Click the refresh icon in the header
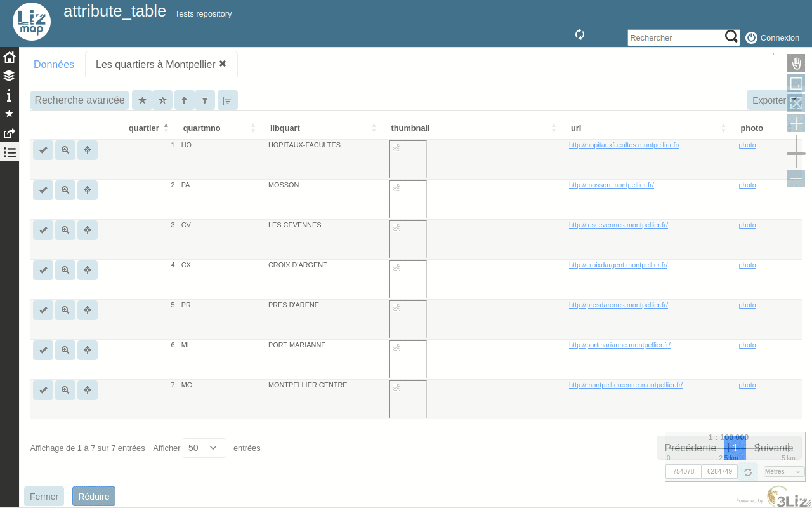 (580, 34)
